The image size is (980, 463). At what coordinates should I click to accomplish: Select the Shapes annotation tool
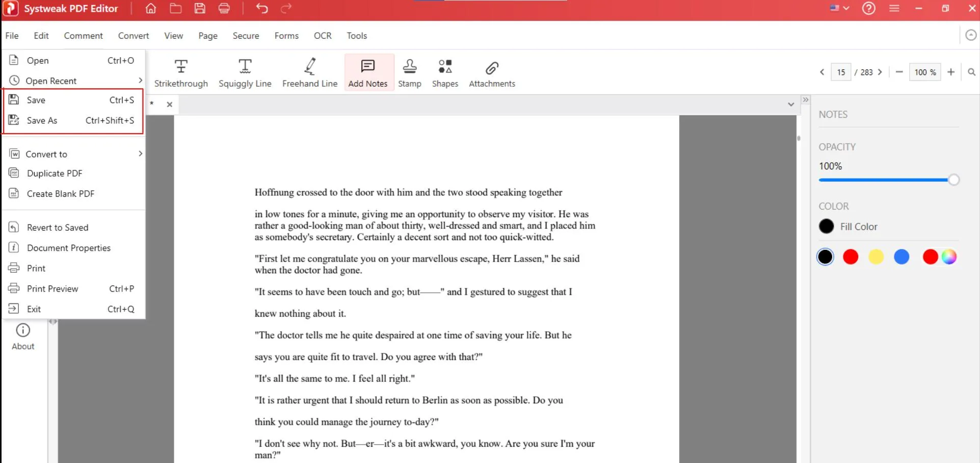444,72
